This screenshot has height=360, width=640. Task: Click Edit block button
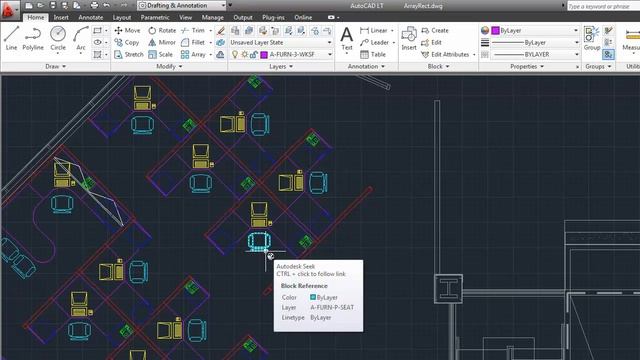pyautogui.click(x=431, y=42)
